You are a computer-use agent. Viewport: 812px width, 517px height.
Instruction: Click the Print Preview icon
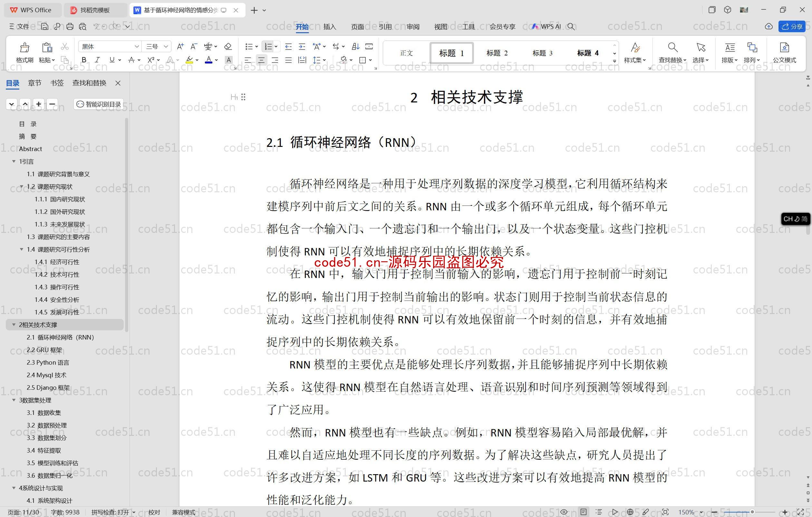tap(82, 26)
